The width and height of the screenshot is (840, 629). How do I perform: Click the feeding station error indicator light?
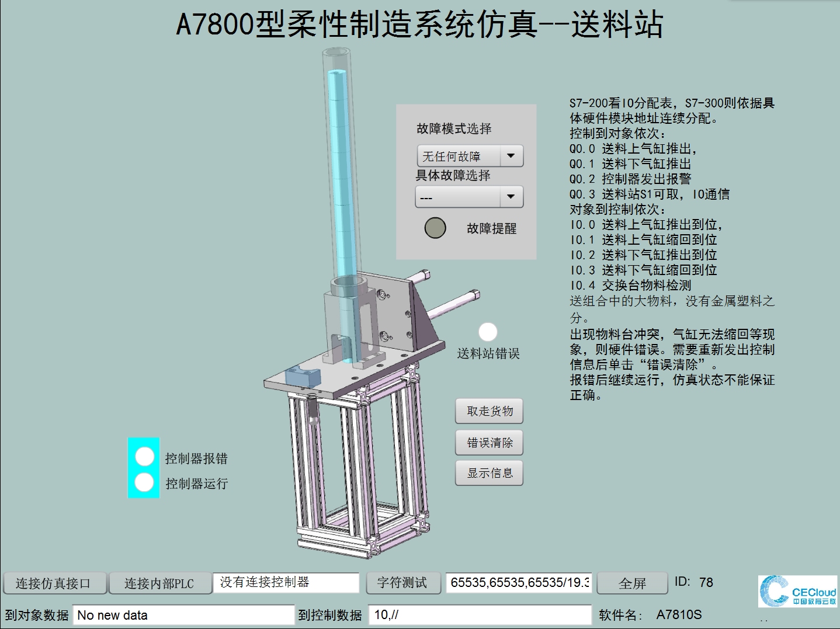point(488,332)
